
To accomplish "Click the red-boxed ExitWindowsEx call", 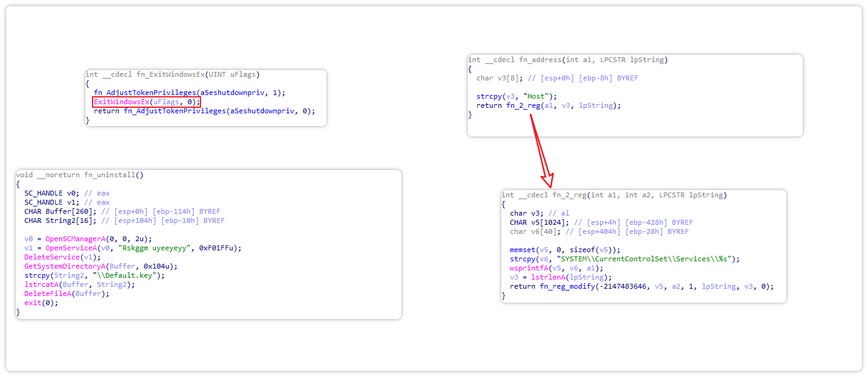I will (x=146, y=102).
